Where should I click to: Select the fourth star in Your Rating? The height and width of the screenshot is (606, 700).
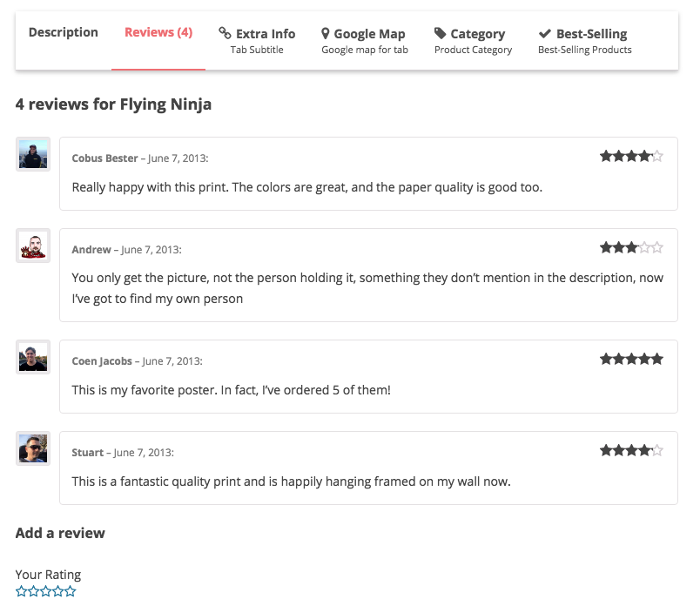[x=58, y=591]
